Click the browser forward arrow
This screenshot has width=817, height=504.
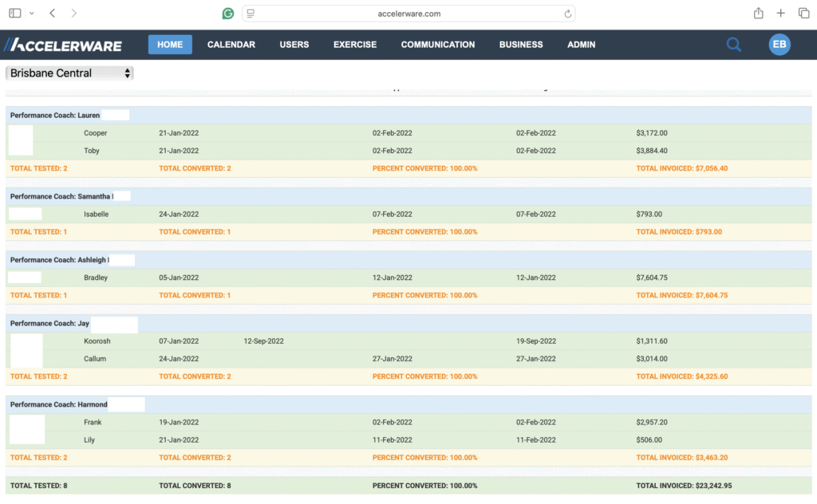[x=74, y=14]
